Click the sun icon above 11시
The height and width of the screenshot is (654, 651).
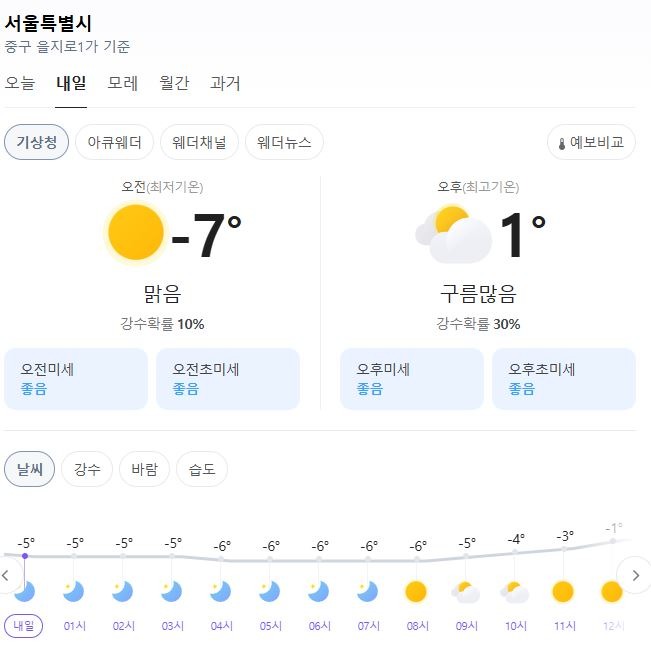[x=563, y=591]
